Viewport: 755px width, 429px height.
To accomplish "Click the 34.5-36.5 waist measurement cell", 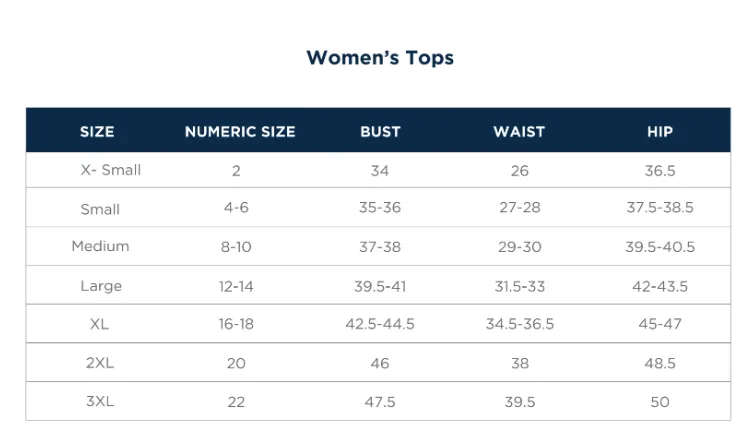I will 520,324.
